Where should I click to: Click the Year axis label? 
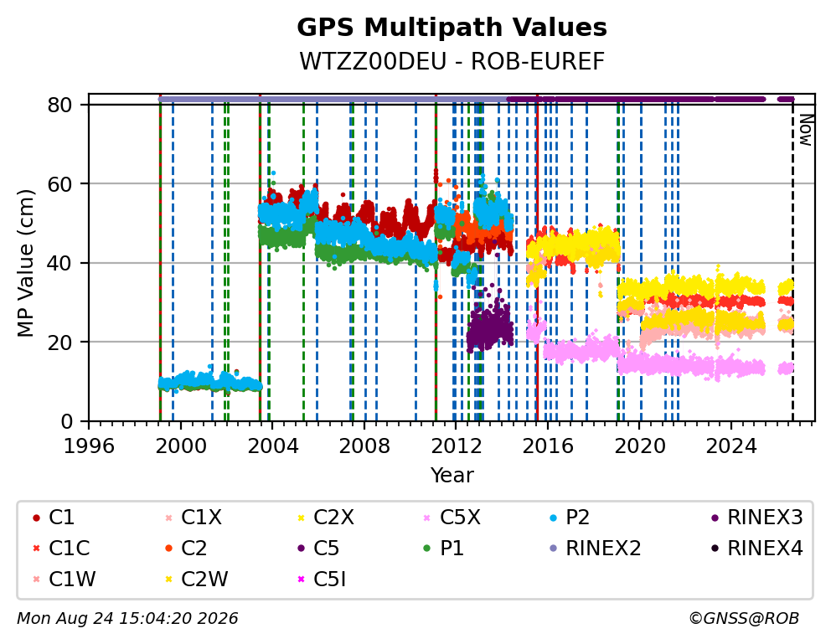(x=452, y=475)
